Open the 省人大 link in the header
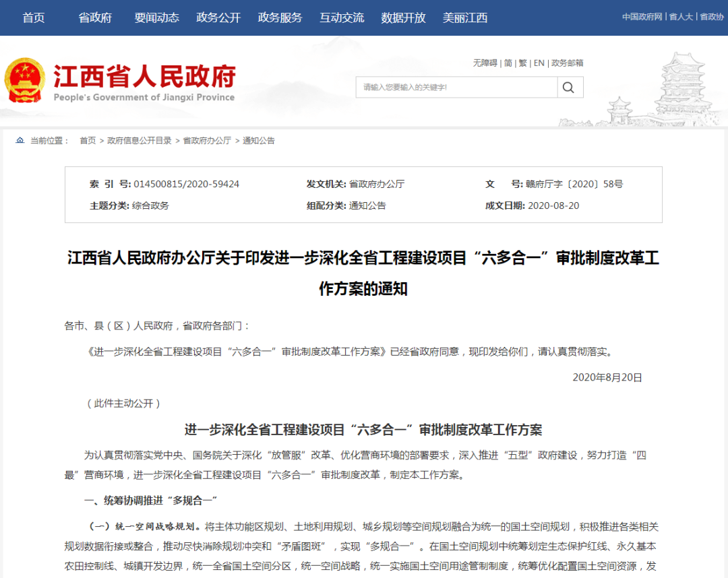This screenshot has height=578, width=728. 681,17
